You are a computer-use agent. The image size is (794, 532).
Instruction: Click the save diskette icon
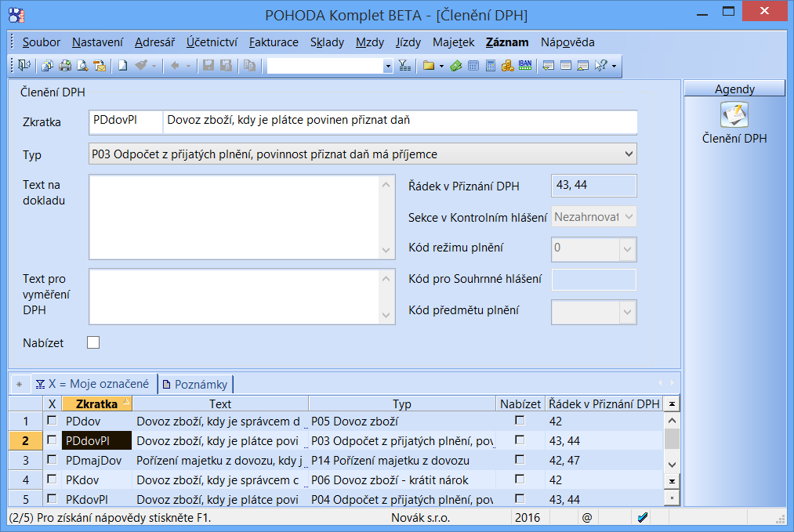pos(208,65)
